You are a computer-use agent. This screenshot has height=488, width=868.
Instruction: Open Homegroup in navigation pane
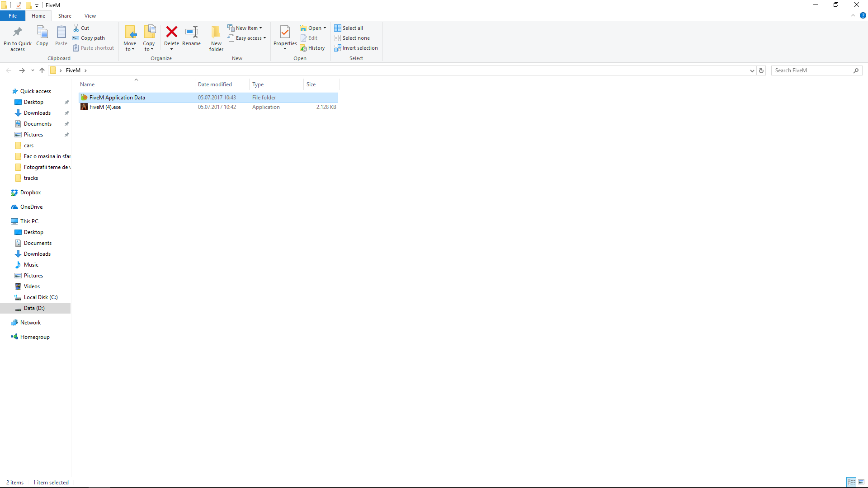pyautogui.click(x=35, y=337)
